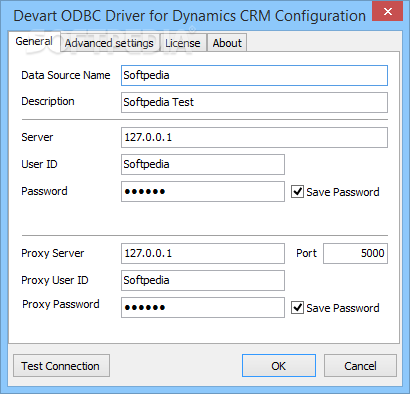Click into the Description text box
This screenshot has width=410, height=394.
pyautogui.click(x=254, y=102)
